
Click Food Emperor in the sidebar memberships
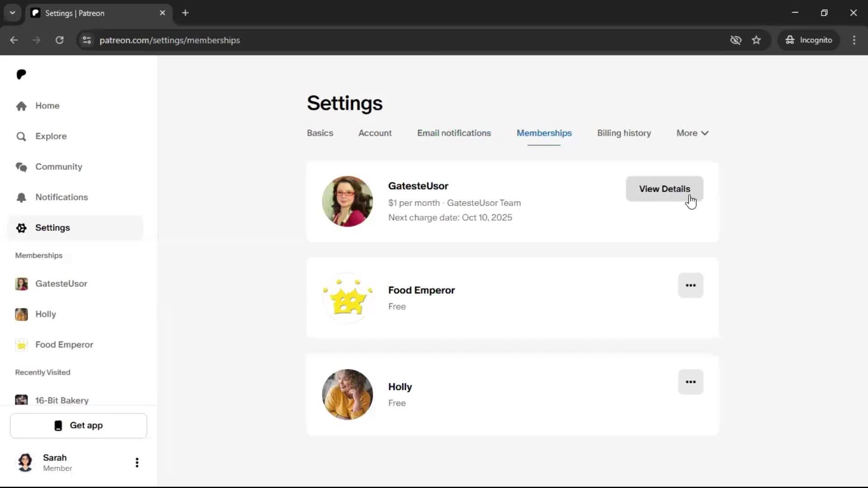(x=75, y=345)
